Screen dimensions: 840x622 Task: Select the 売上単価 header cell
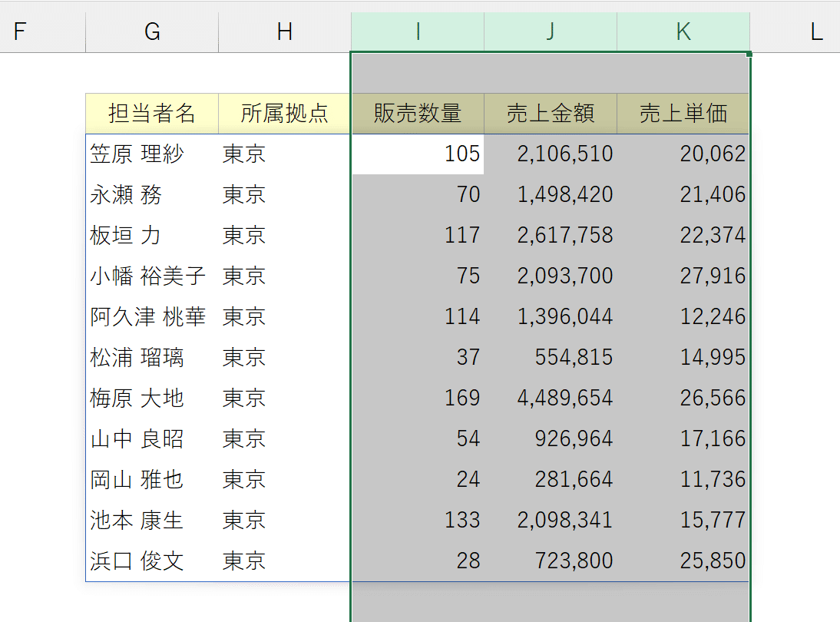(x=683, y=114)
